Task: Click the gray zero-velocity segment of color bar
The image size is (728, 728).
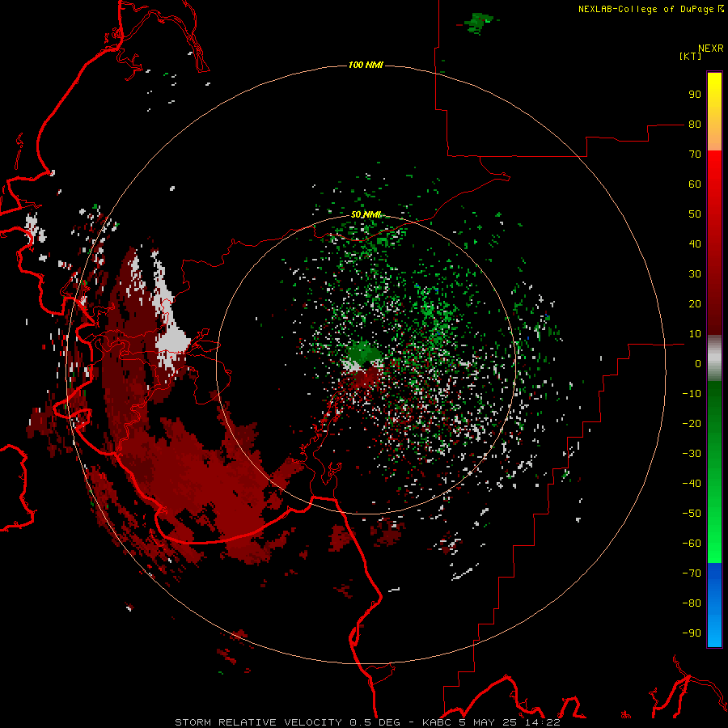Action: click(x=714, y=358)
